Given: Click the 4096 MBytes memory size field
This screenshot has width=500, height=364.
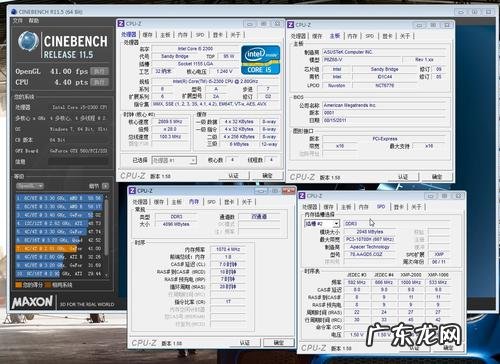Looking at the screenshot, I should coord(176,224).
